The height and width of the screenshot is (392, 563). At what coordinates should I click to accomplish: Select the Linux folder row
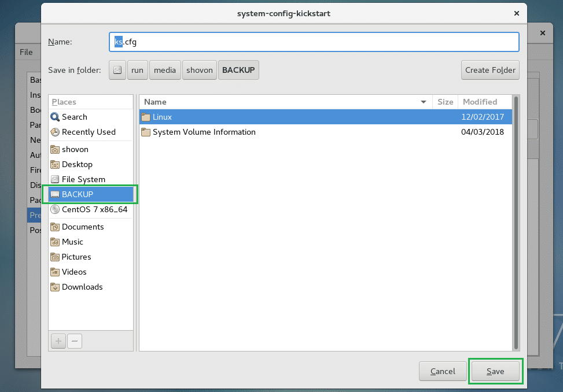pos(326,117)
